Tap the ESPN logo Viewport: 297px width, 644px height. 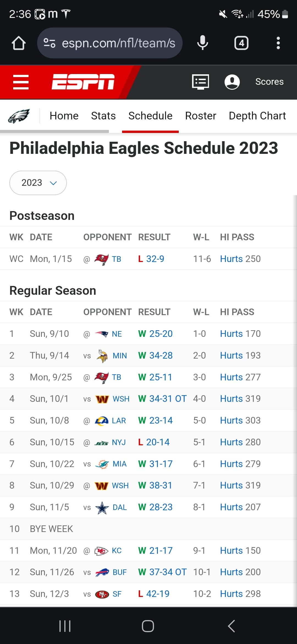pos(83,82)
